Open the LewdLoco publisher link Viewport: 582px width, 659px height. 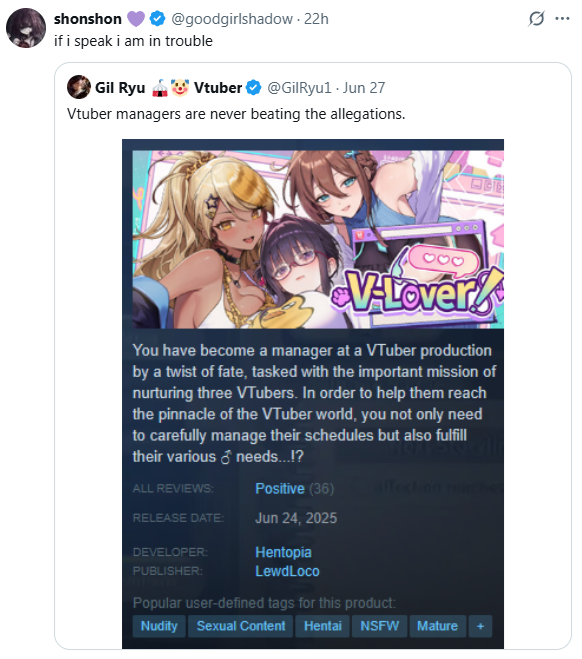pyautogui.click(x=287, y=571)
